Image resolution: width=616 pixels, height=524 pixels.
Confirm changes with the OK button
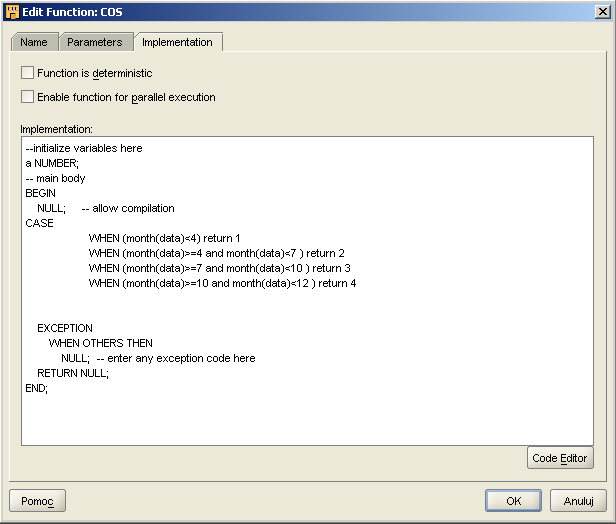pyautogui.click(x=513, y=500)
